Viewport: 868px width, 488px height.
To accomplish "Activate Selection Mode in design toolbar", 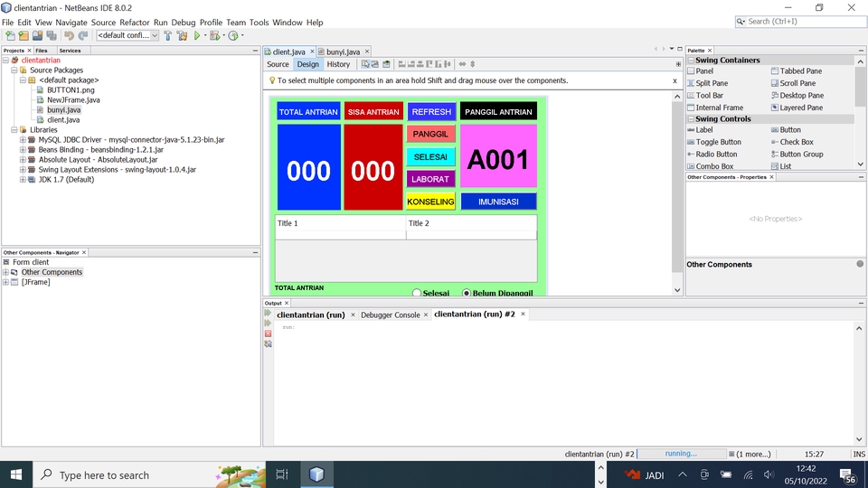I will [365, 64].
